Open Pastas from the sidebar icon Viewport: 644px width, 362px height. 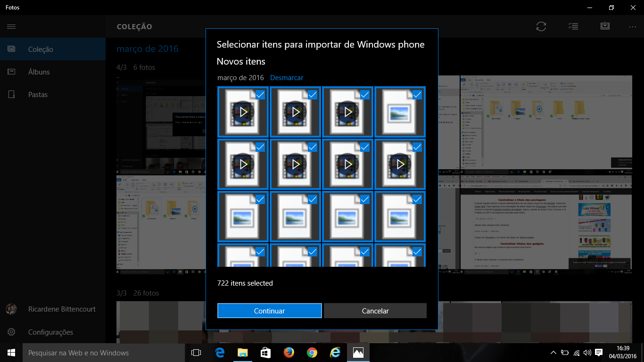[x=12, y=94]
